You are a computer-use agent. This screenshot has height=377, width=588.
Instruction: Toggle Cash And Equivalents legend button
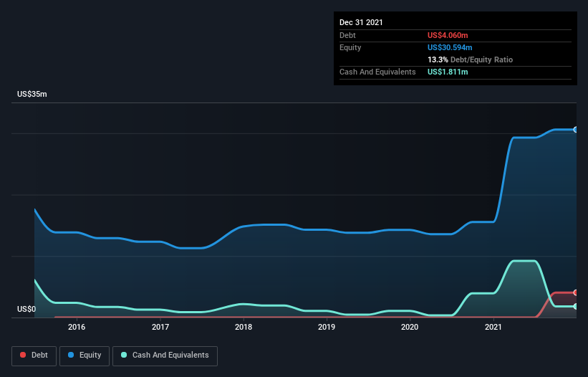point(165,355)
